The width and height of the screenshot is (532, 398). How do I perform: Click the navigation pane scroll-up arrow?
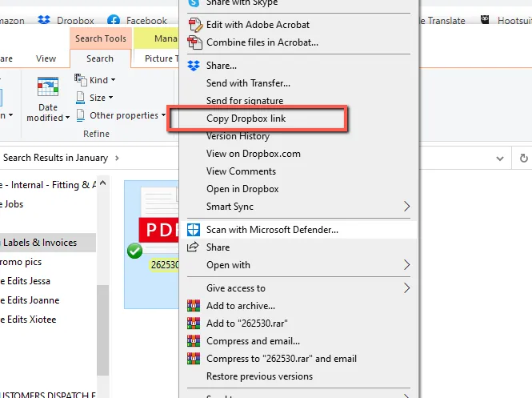pos(103,183)
